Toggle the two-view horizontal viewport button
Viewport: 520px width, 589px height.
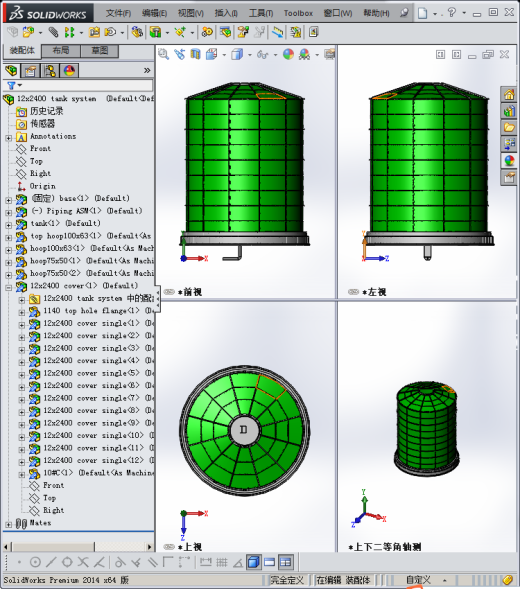(x=269, y=562)
